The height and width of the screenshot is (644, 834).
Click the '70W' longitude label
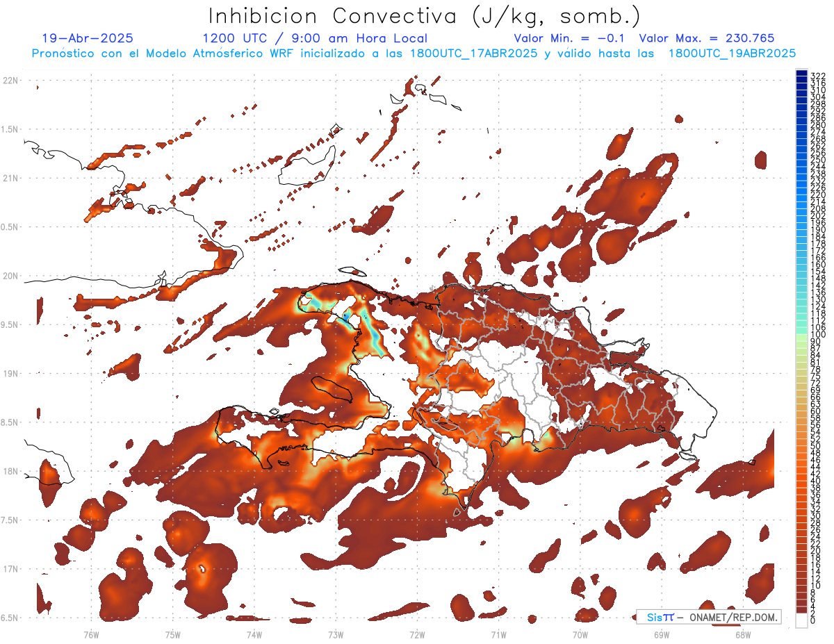[580, 634]
